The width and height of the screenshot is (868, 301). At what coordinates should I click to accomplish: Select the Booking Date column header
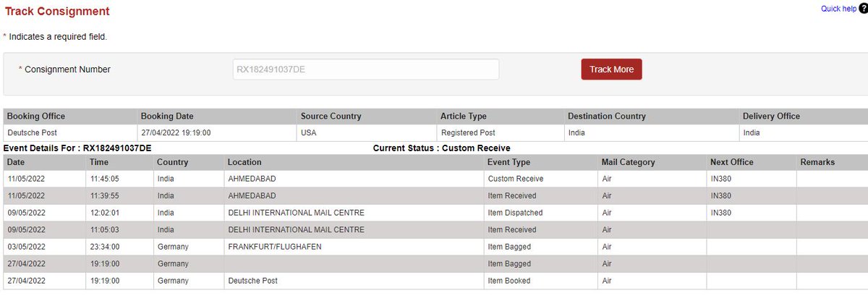[x=217, y=116]
